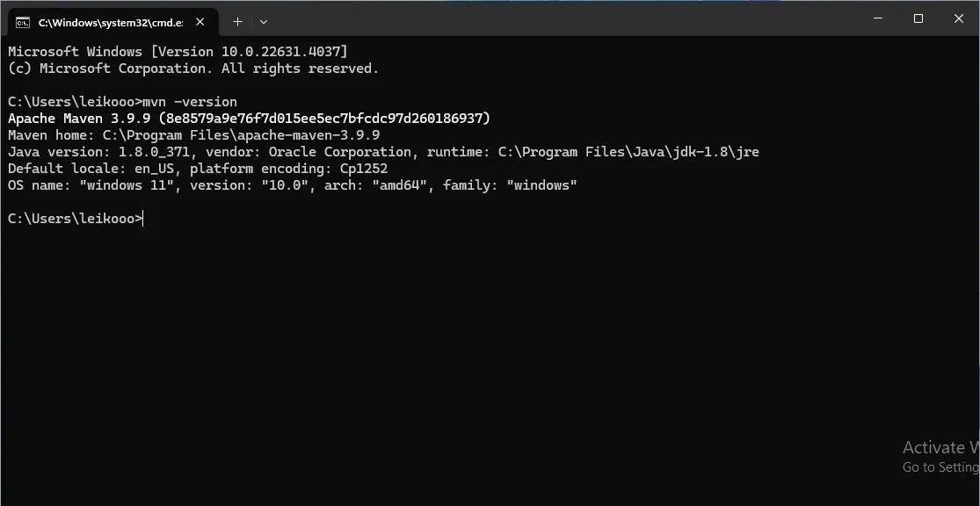Click the Maven home path line
The width and height of the screenshot is (980, 506).
[193, 135]
